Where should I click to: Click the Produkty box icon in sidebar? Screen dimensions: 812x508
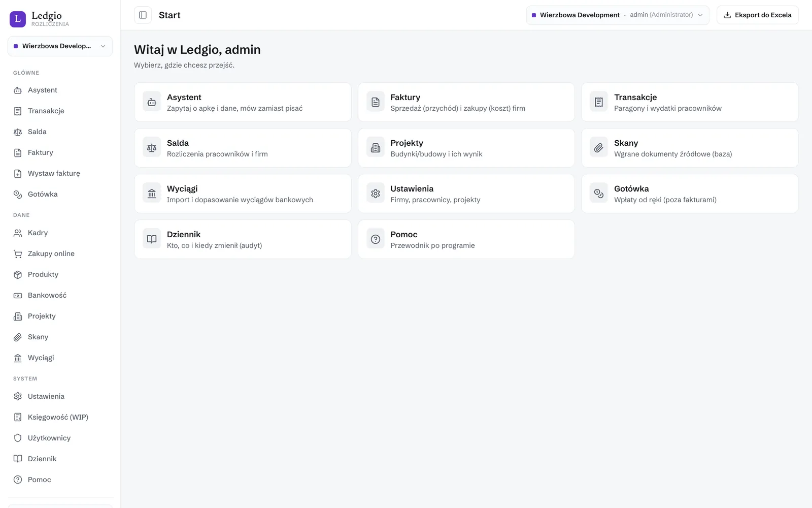pyautogui.click(x=18, y=275)
